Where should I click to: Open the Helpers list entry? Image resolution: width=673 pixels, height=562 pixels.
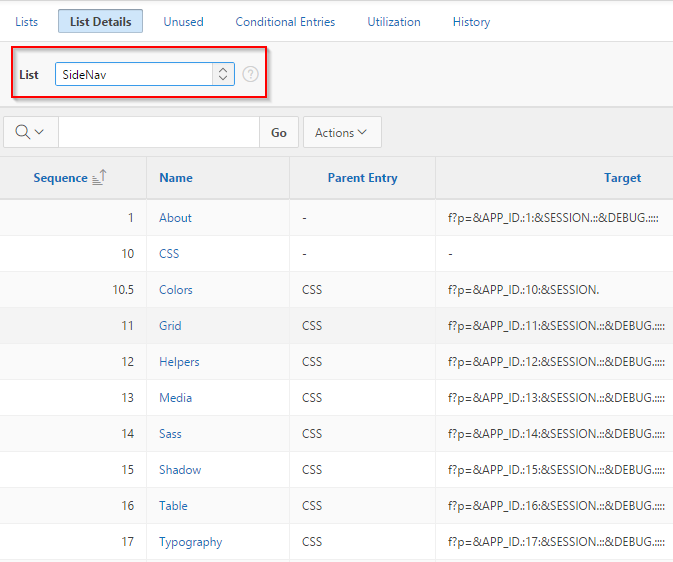(x=179, y=362)
